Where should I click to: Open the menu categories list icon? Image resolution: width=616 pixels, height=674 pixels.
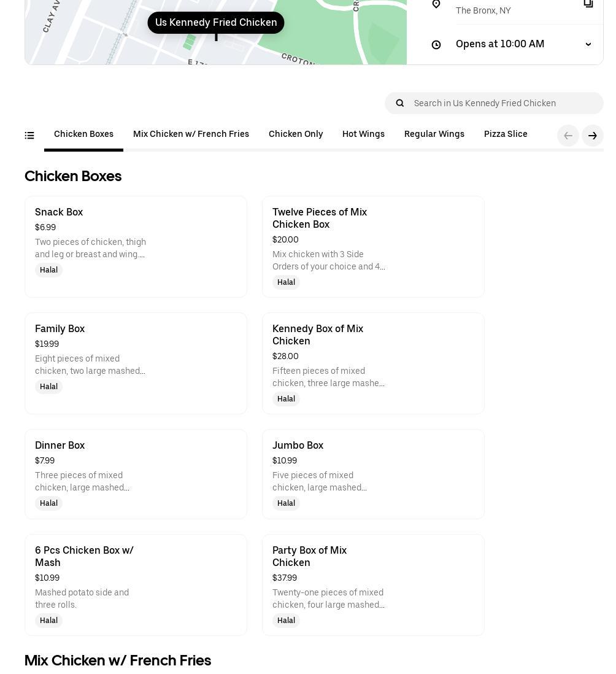29,136
